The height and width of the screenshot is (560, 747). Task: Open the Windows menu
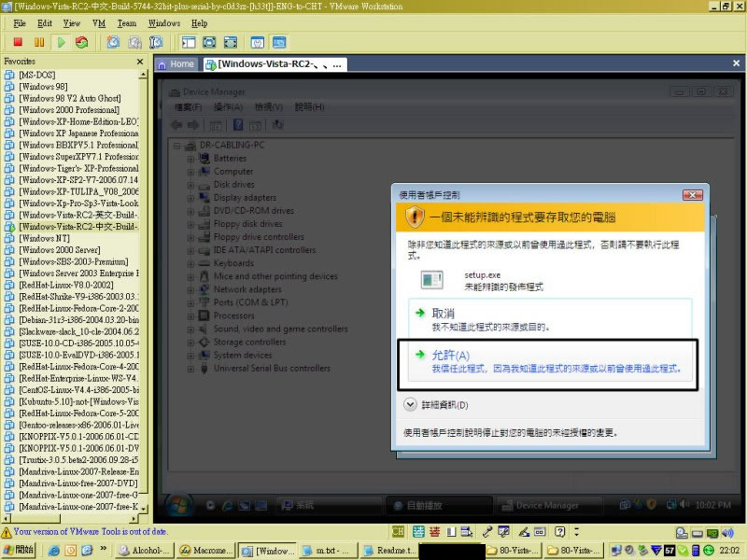point(164,23)
